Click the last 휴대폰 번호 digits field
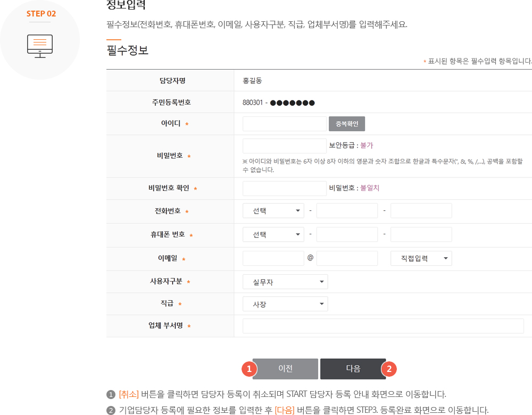Image resolution: width=532 pixels, height=415 pixels. (421, 234)
